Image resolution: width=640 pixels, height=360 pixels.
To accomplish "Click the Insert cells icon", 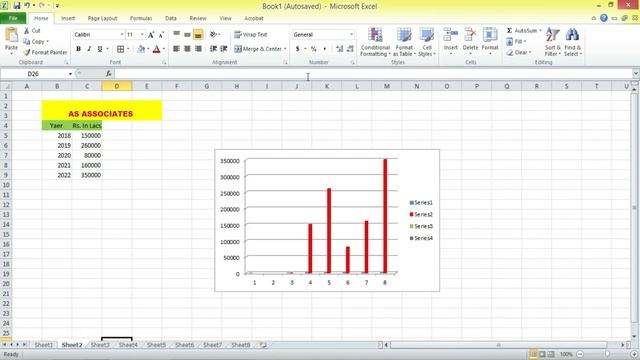I will tap(451, 35).
